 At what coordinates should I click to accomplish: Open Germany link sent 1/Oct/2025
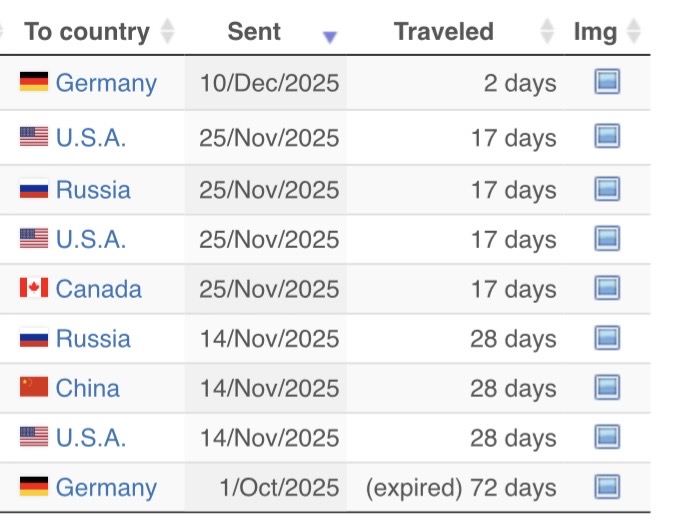pyautogui.click(x=106, y=487)
